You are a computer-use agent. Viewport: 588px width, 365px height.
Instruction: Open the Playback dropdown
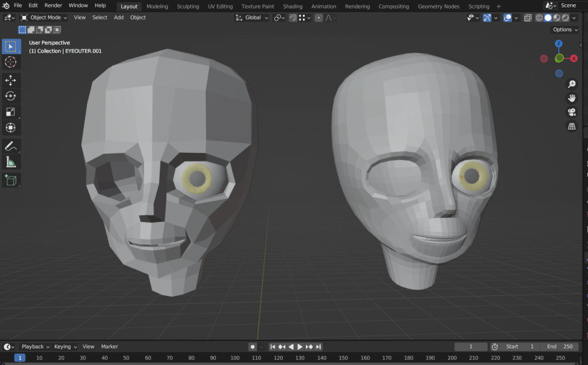point(35,347)
